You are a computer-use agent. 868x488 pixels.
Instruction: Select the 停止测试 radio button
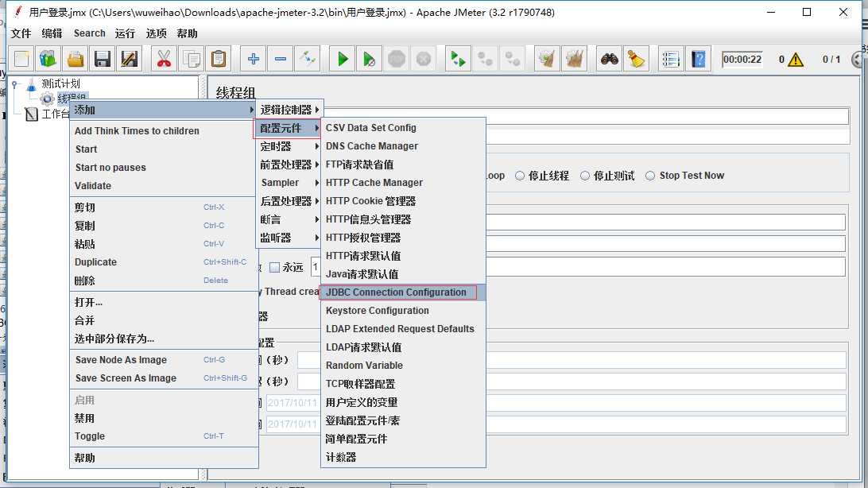584,176
